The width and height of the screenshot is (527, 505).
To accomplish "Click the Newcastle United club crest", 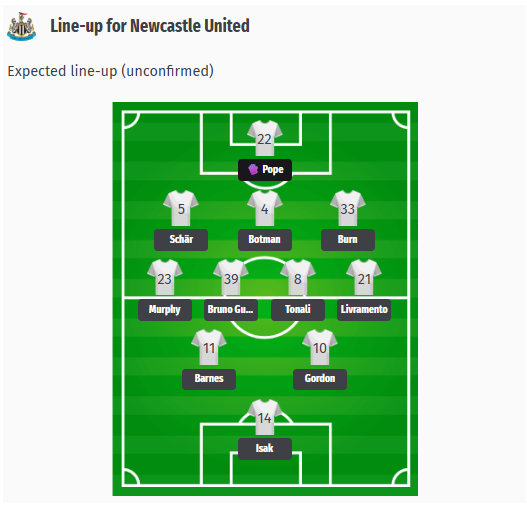I will [x=22, y=27].
